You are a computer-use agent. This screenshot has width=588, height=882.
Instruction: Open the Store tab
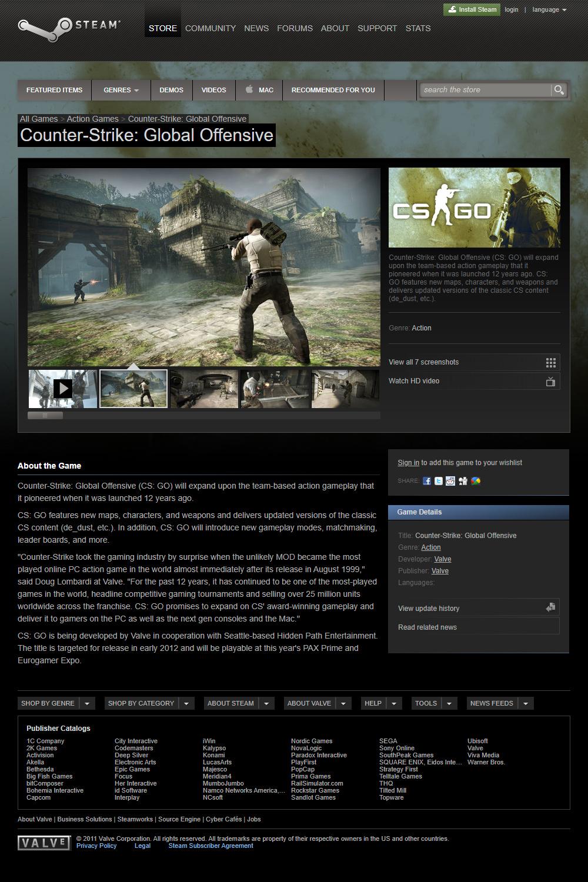pos(163,28)
